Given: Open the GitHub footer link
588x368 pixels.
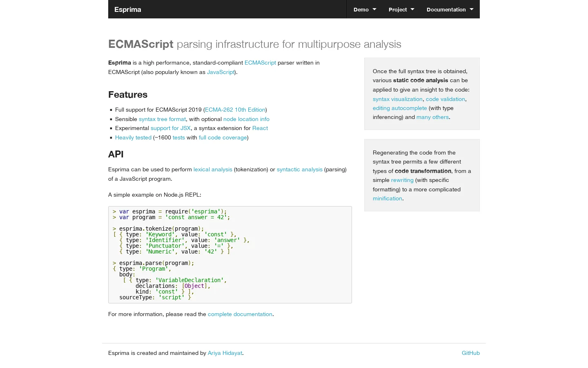Looking at the screenshot, I should click(x=471, y=353).
